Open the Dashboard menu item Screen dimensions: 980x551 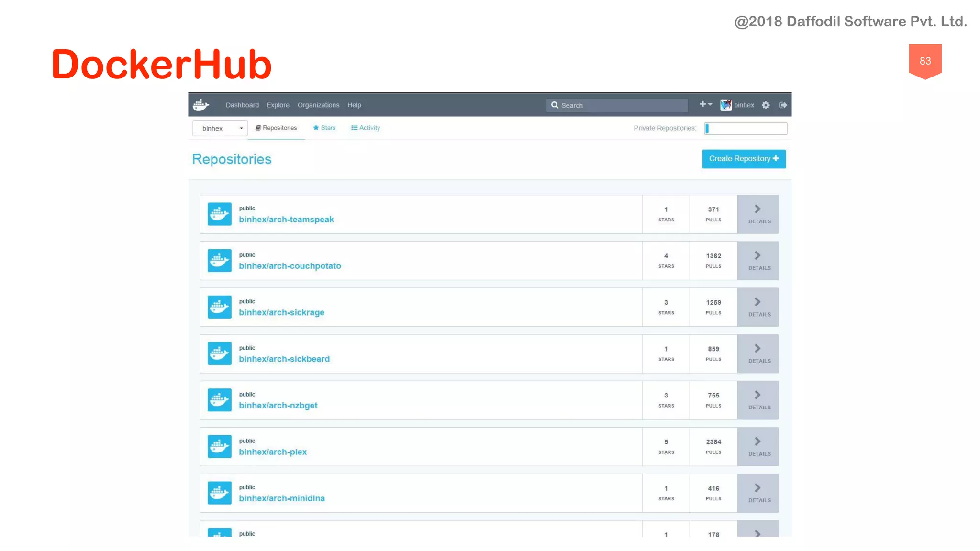click(242, 105)
